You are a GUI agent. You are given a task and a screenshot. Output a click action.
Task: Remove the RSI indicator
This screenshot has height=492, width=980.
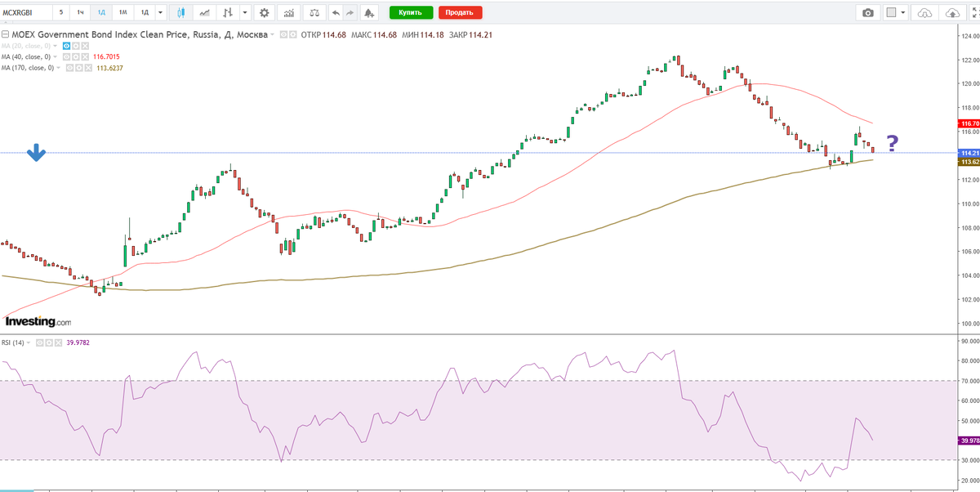58,342
